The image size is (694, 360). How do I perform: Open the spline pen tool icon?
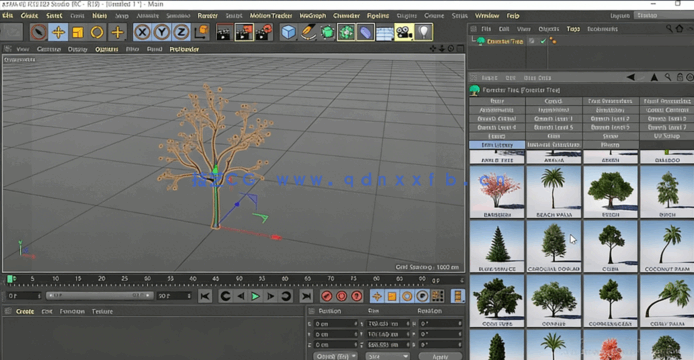(308, 32)
